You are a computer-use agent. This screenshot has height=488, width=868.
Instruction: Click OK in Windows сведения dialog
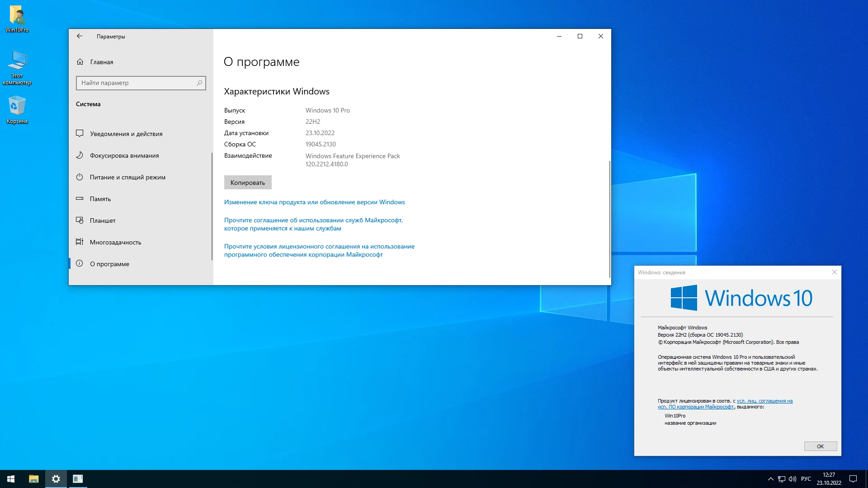pos(820,446)
